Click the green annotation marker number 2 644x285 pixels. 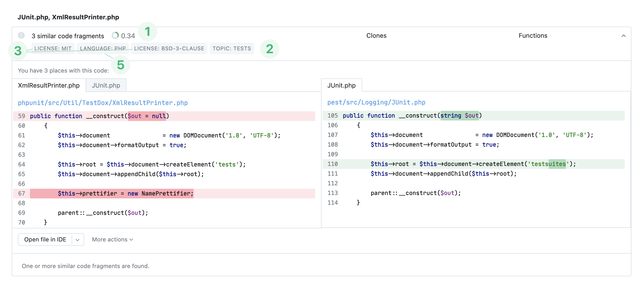(269, 49)
